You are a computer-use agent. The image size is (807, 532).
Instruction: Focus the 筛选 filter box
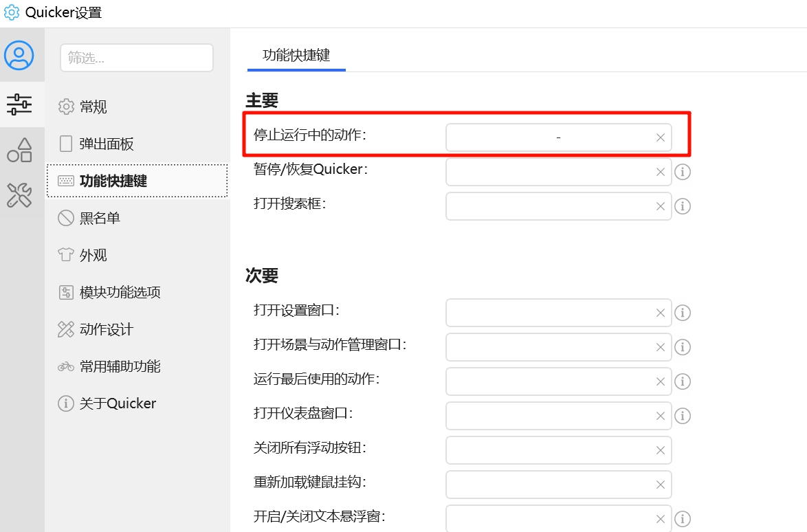click(136, 58)
